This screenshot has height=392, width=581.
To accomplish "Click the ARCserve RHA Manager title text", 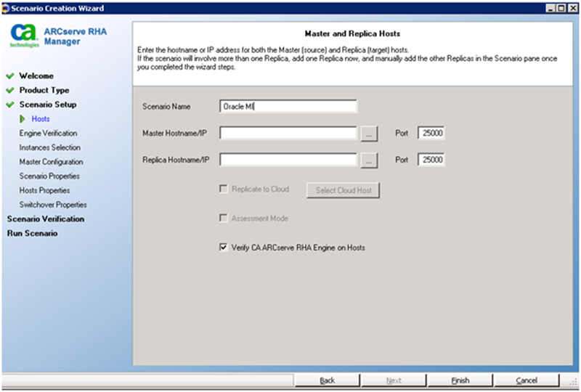I will pos(76,36).
